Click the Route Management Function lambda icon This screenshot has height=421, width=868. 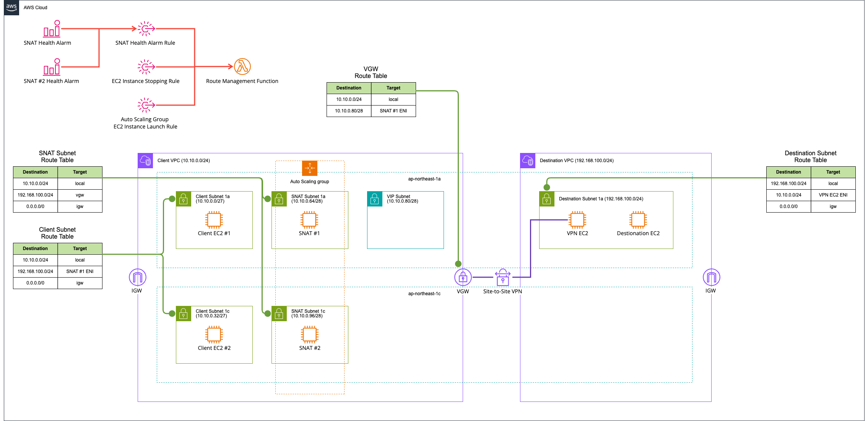coord(242,67)
